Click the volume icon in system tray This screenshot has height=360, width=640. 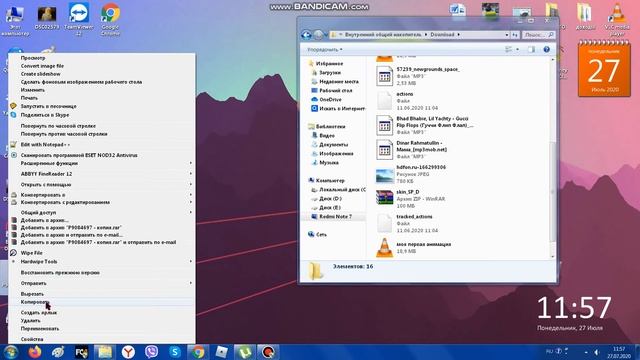pyautogui.click(x=596, y=351)
